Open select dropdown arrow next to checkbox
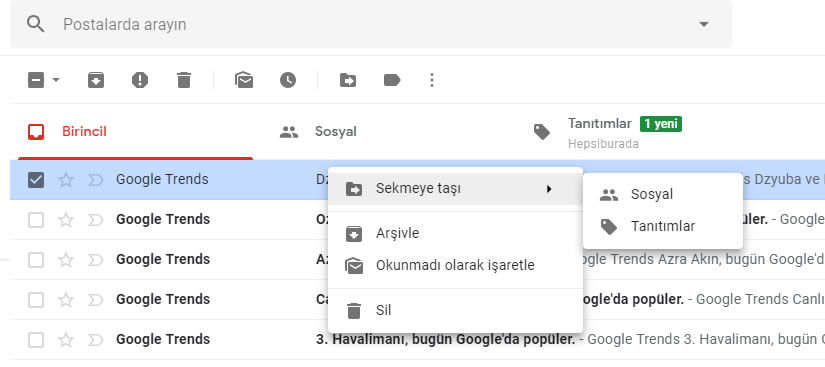The image size is (825, 367). pyautogui.click(x=56, y=80)
